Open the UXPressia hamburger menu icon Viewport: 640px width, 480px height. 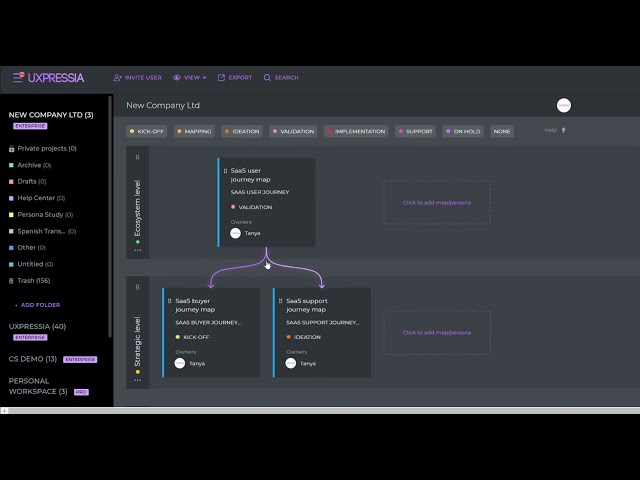tap(18, 77)
